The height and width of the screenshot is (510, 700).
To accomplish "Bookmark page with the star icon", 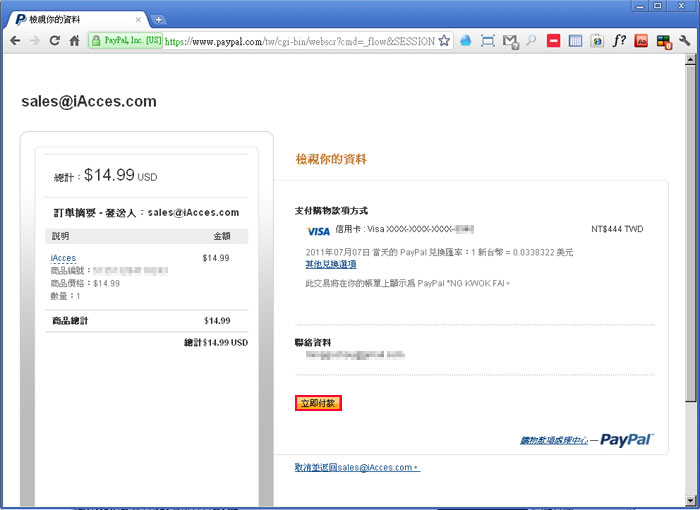I will (444, 41).
